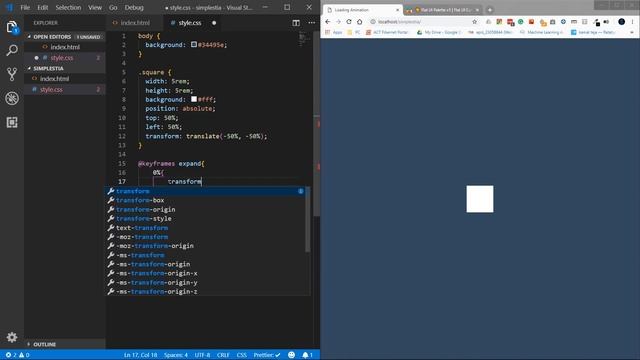640x360 pixels.
Task: Close the Loading Animation Chrome tab
Action: (x=398, y=10)
